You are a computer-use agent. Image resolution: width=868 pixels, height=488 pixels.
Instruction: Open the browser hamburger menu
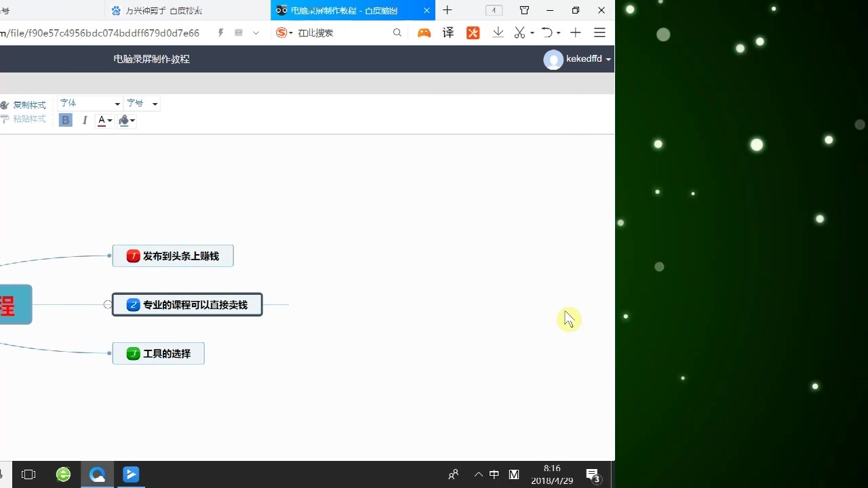coord(599,33)
